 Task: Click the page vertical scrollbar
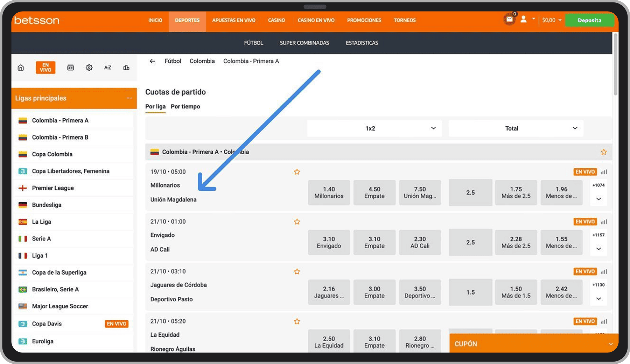[x=615, y=64]
